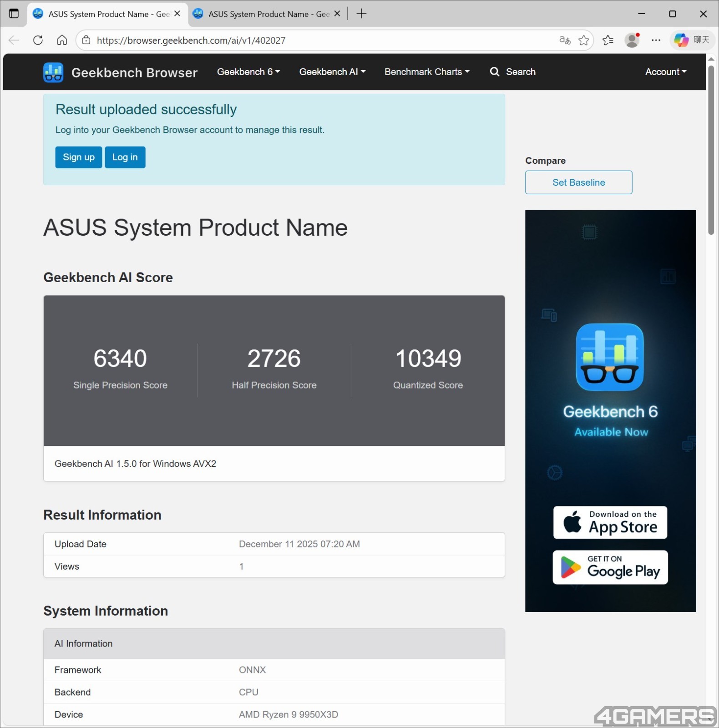Viewport: 719px width, 728px height.
Task: Refresh the current page
Action: 38,40
